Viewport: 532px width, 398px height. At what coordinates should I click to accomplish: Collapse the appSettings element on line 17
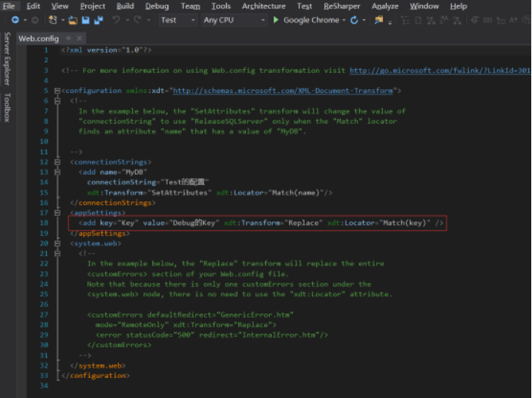click(x=58, y=213)
